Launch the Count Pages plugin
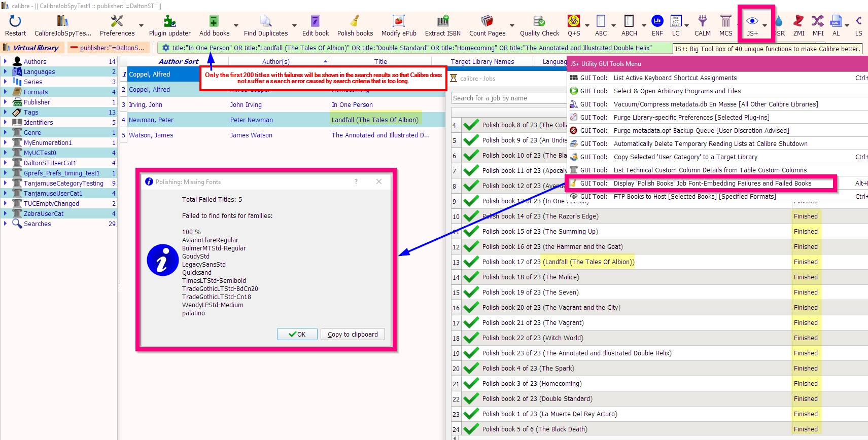Viewport: 868px width, 440px height. tap(487, 21)
